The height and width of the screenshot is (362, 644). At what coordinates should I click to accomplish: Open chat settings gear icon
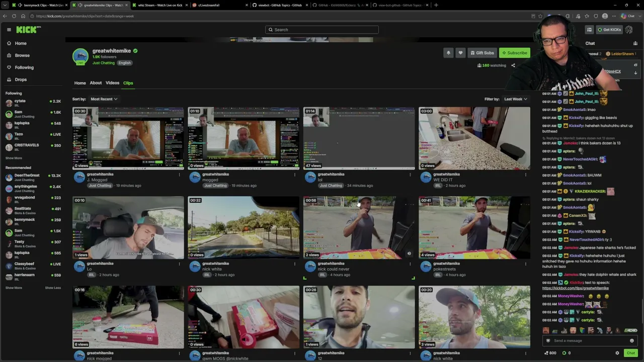[x=617, y=353]
